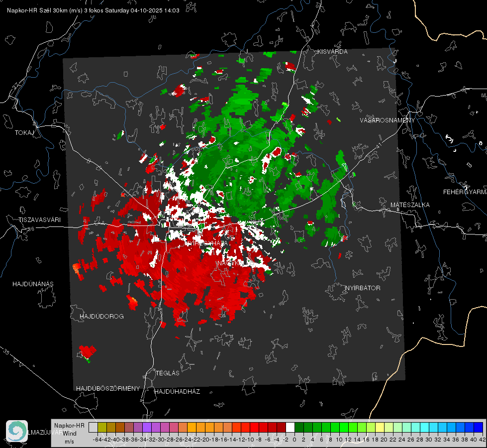Click the FEHÉRGYARMAT town label

465,192
